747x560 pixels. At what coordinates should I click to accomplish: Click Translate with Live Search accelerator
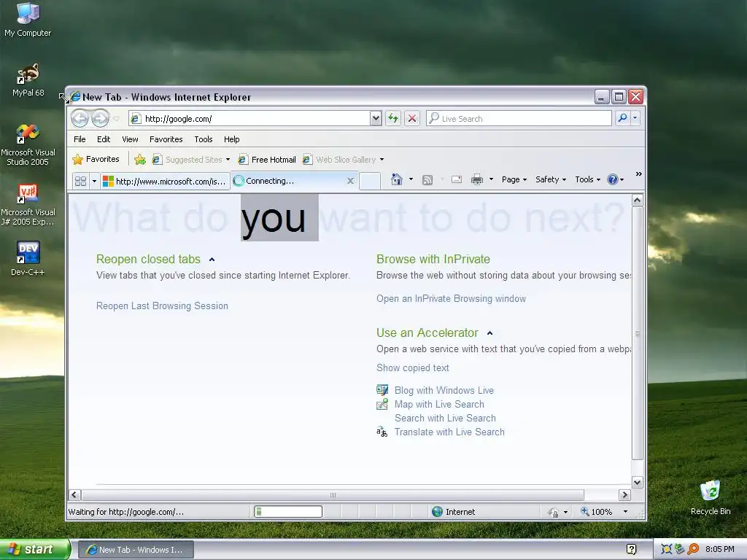(x=449, y=432)
